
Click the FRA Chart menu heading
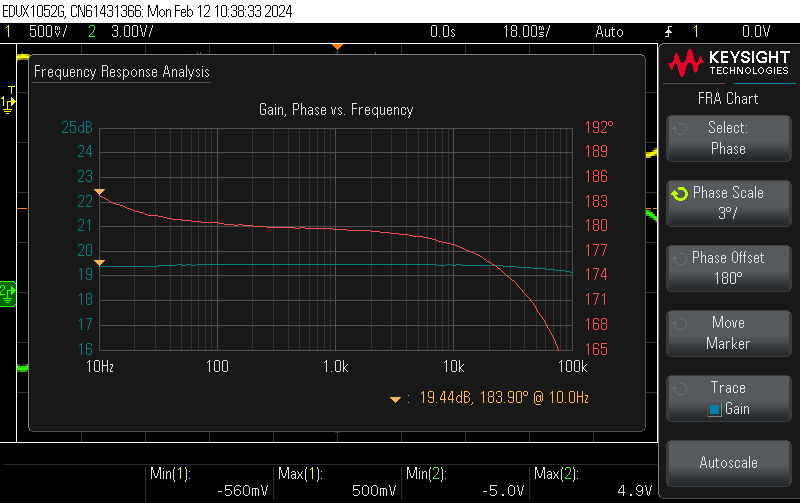pos(728,98)
